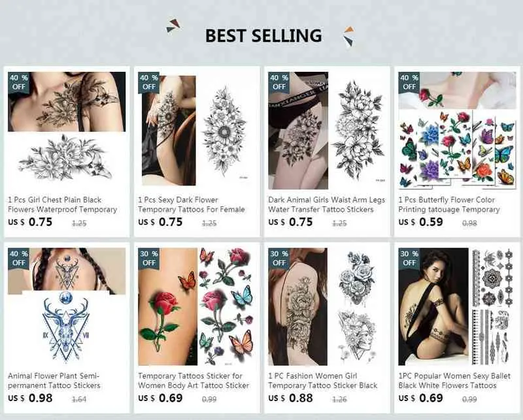Click the BEST SELLING section heading

click(263, 35)
